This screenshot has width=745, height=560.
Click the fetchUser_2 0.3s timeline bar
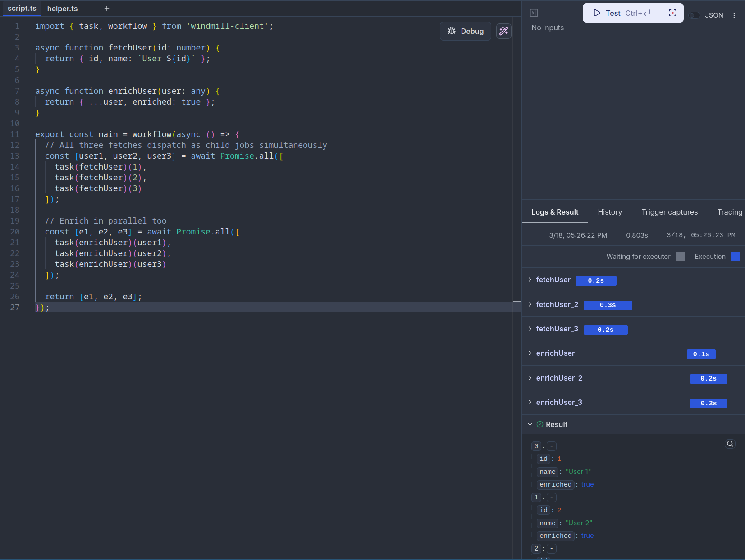[x=608, y=305]
